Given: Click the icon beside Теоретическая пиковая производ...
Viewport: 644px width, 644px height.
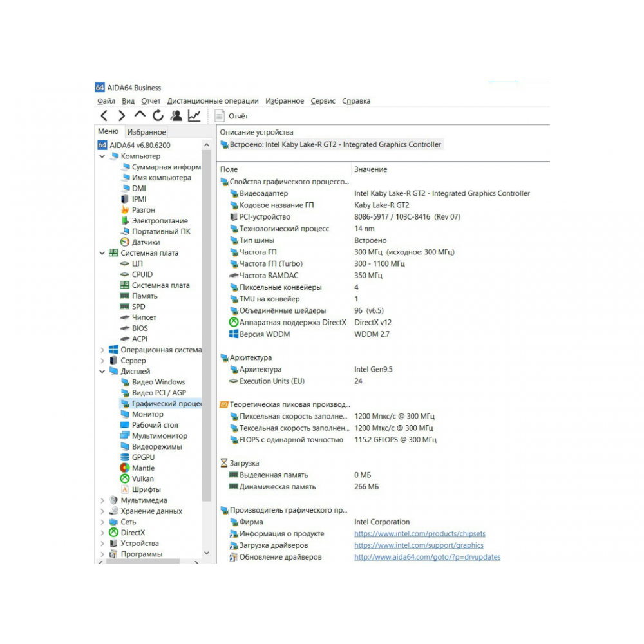Looking at the screenshot, I should 224,404.
